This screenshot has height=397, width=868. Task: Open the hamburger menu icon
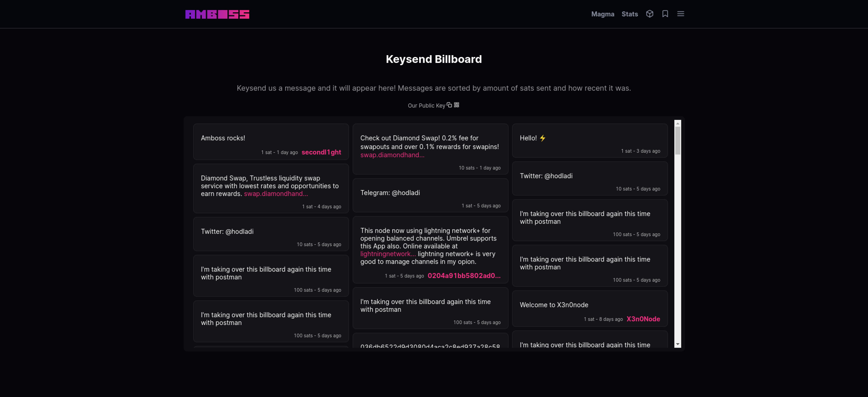coord(680,14)
